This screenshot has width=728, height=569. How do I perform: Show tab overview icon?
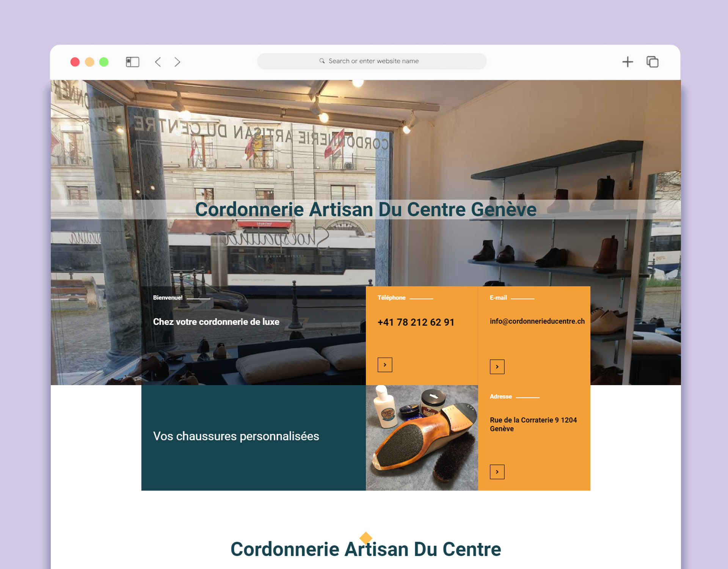(x=652, y=62)
